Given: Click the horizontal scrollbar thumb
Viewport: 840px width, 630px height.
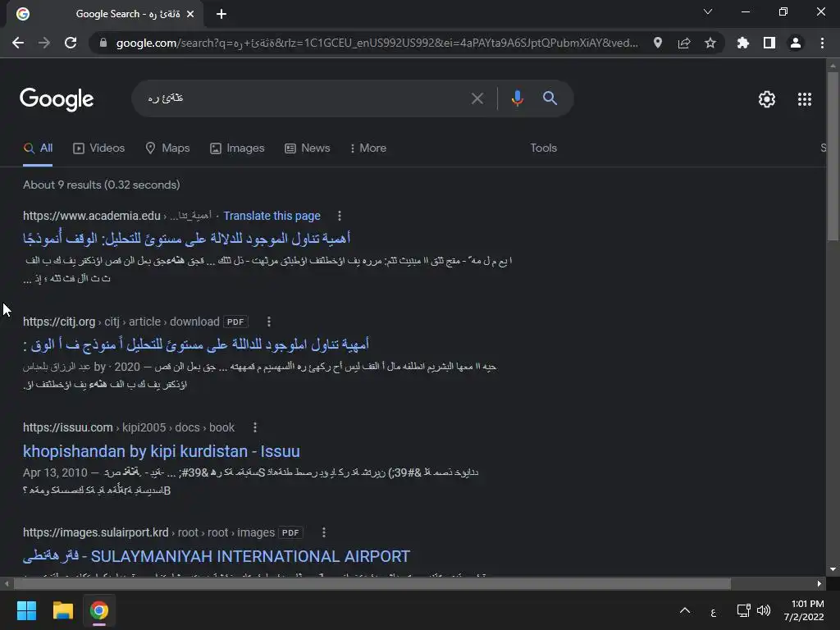Looking at the screenshot, I should 372,583.
